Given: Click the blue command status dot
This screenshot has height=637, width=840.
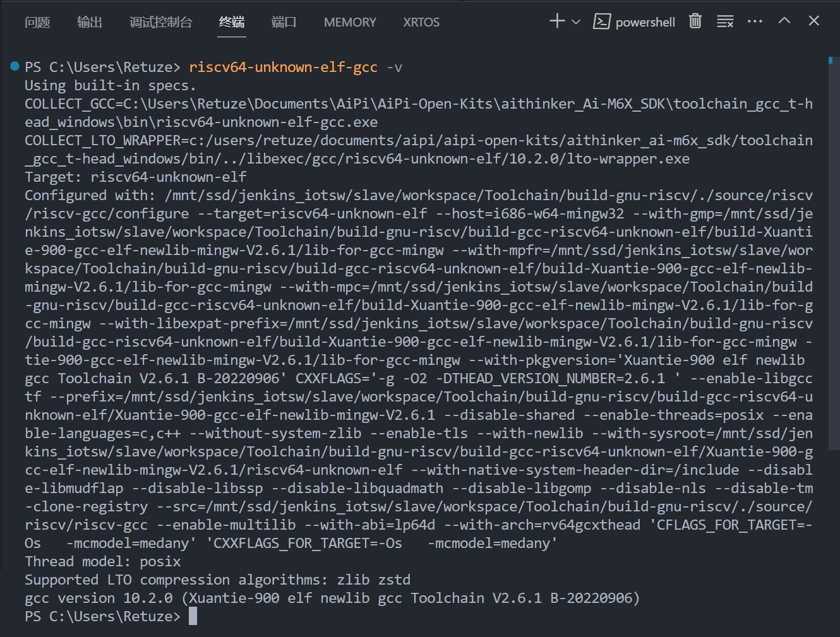Looking at the screenshot, I should (15, 66).
